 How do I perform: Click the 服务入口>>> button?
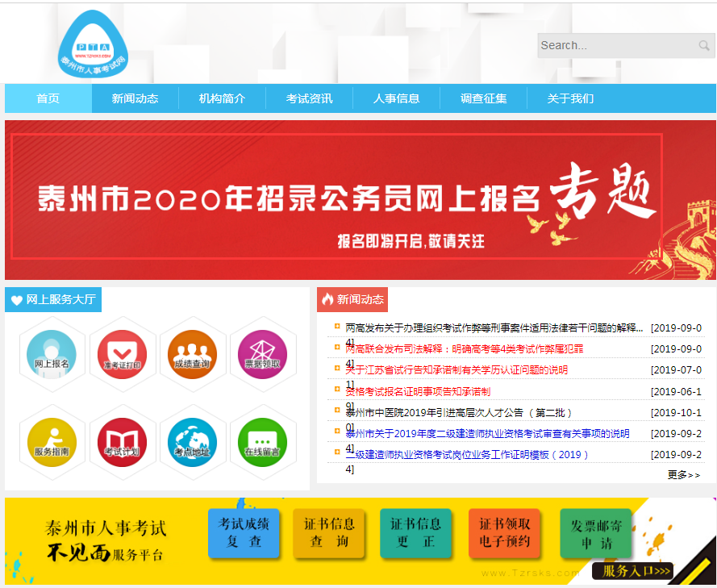pyautogui.click(x=633, y=570)
